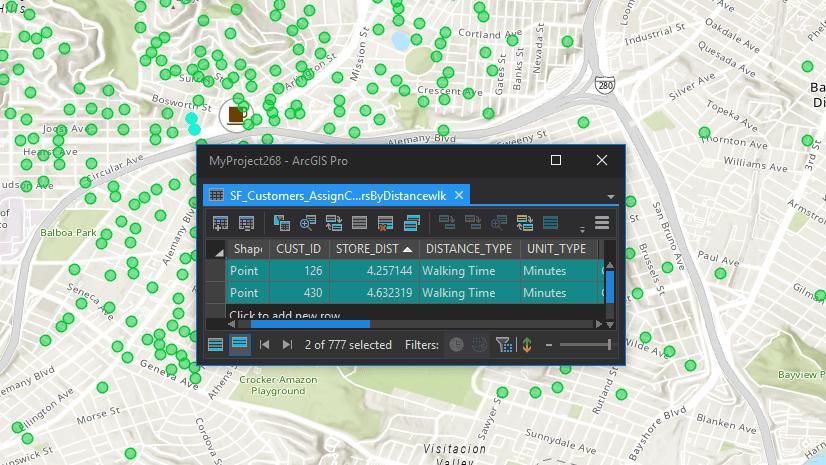Clear the selection in the table toolbar
This screenshot has height=465, width=826.
[360, 223]
